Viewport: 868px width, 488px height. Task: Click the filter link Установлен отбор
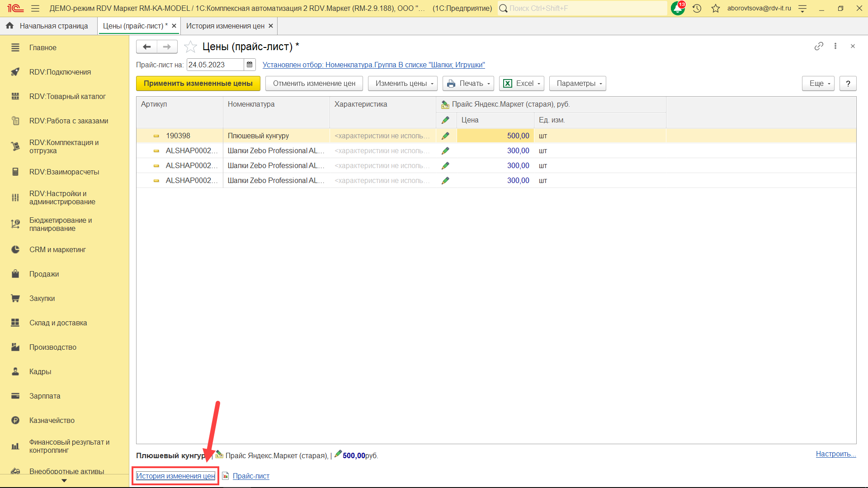(373, 65)
